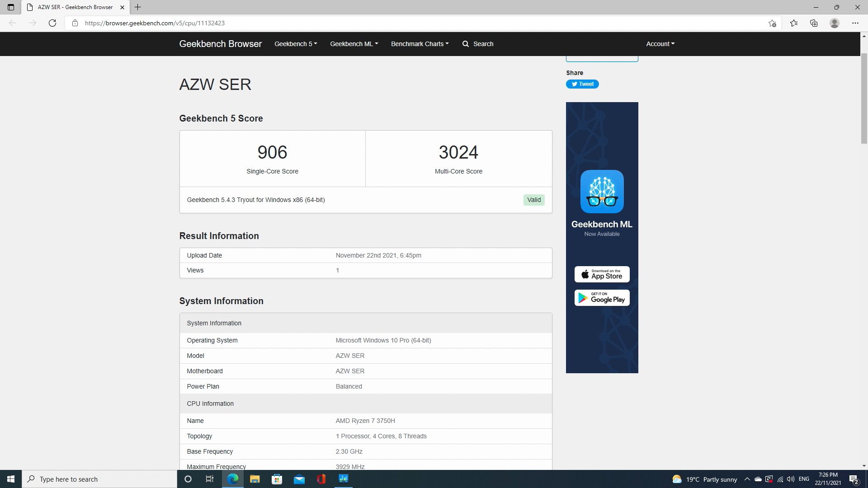Click the user profile avatar icon
This screenshot has width=868, height=488.
click(x=835, y=23)
